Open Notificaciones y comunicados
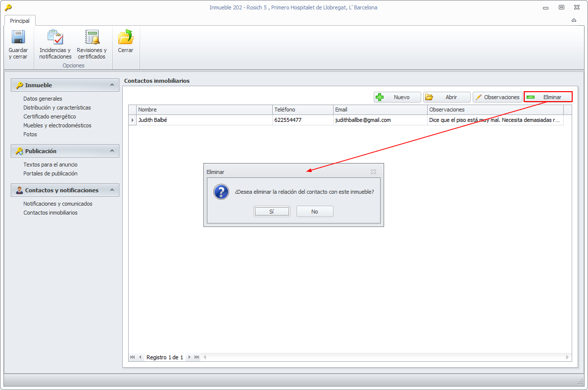This screenshot has height=390, width=588. pyautogui.click(x=58, y=204)
